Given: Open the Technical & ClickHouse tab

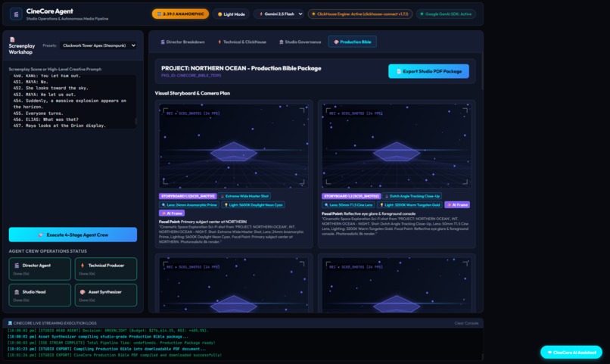Looking at the screenshot, I should 241,42.
